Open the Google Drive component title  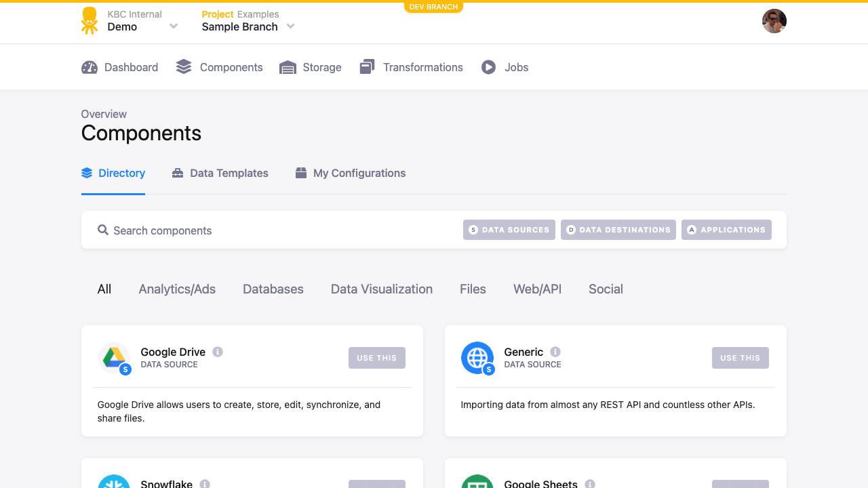173,352
